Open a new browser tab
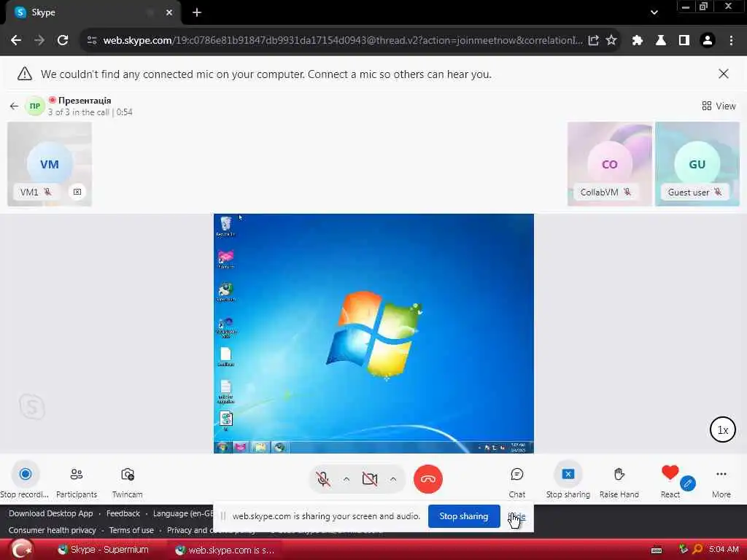 tap(197, 12)
